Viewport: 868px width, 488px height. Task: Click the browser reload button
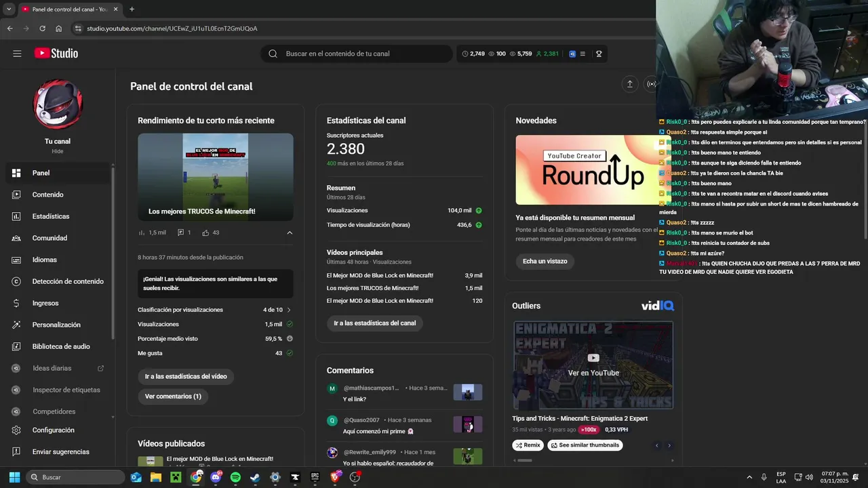[42, 28]
